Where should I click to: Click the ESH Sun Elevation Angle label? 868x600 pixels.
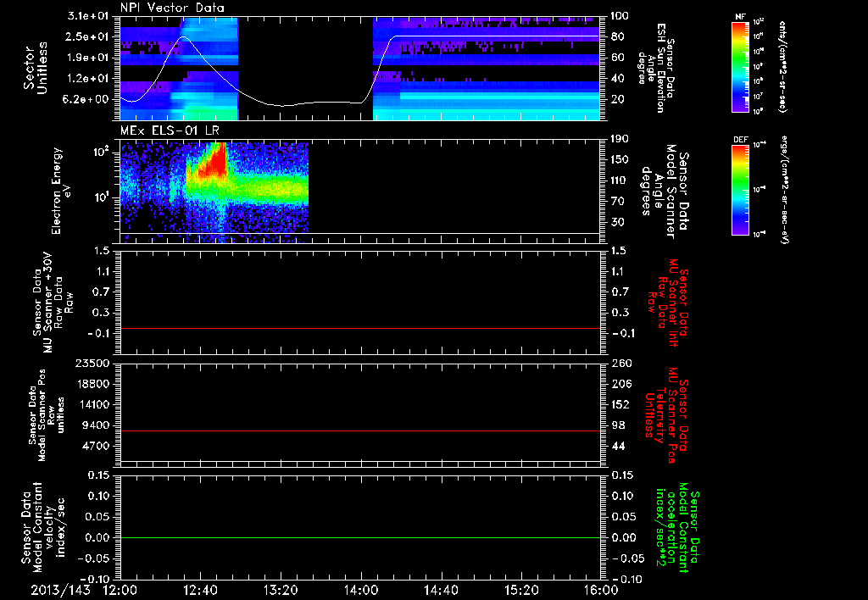657,68
